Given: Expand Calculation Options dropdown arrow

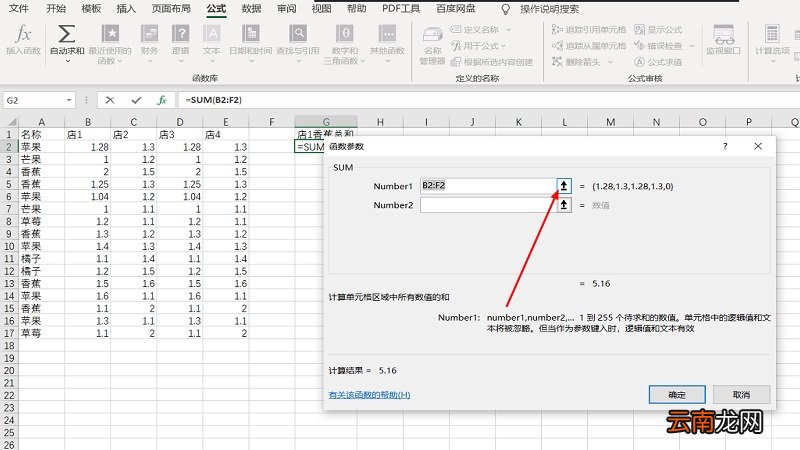Looking at the screenshot, I should [x=772, y=61].
